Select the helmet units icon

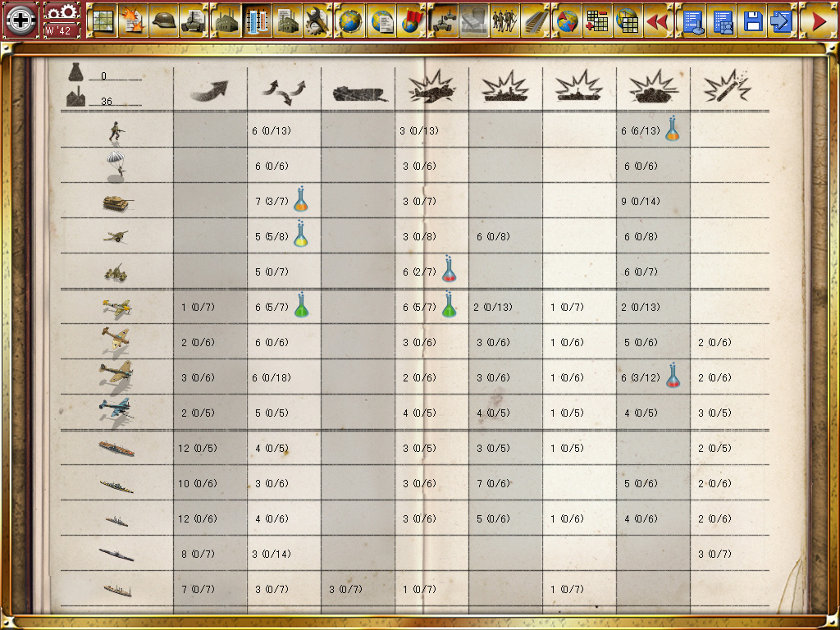[164, 21]
